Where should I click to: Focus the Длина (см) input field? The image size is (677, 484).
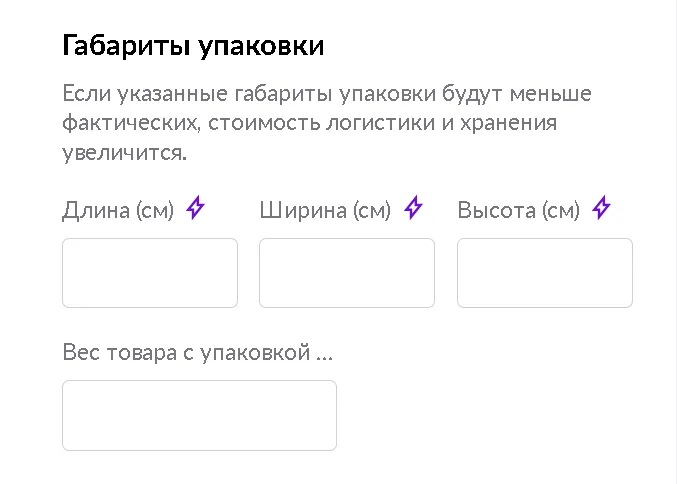coord(150,273)
